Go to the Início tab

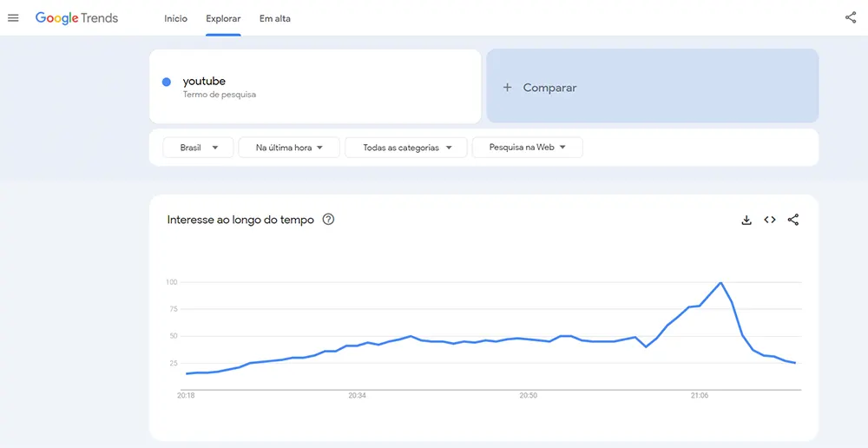(176, 18)
